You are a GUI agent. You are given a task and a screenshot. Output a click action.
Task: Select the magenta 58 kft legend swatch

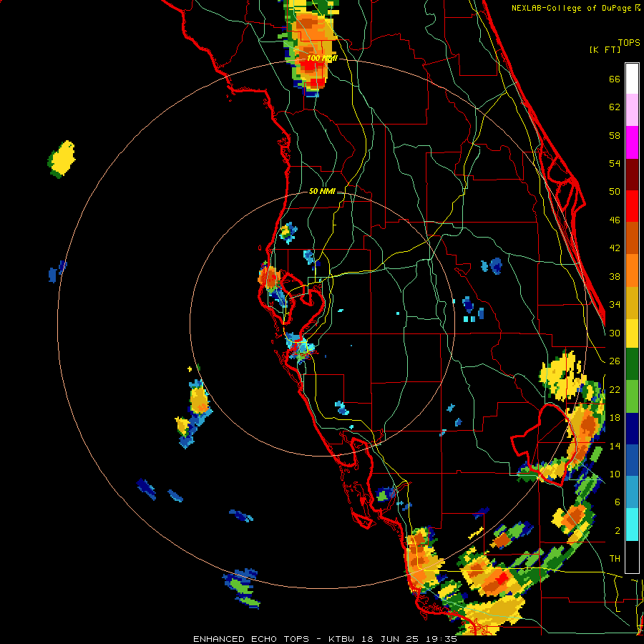click(632, 142)
